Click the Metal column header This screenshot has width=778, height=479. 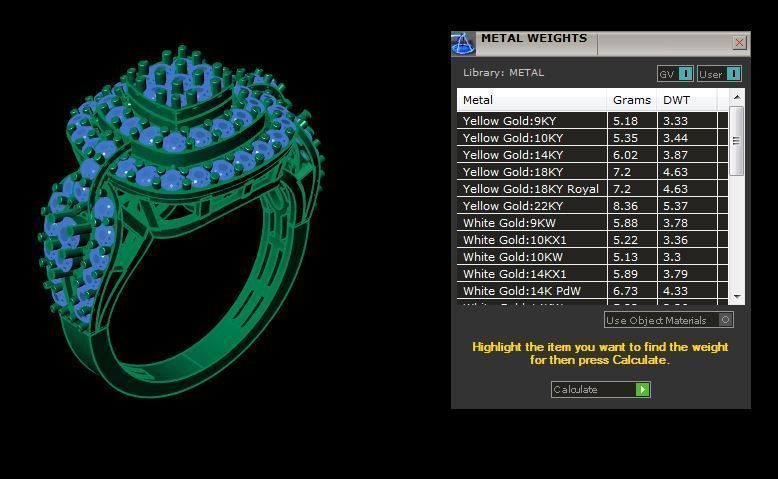click(532, 100)
